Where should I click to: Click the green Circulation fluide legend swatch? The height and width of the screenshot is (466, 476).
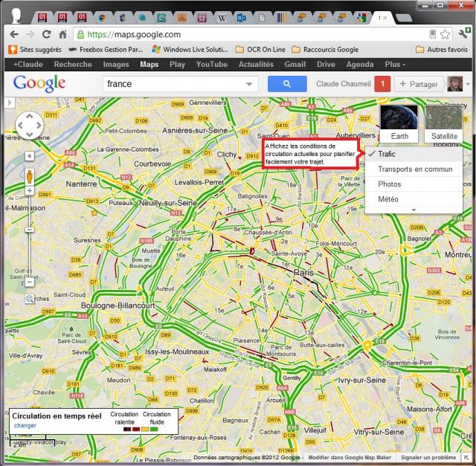click(154, 430)
